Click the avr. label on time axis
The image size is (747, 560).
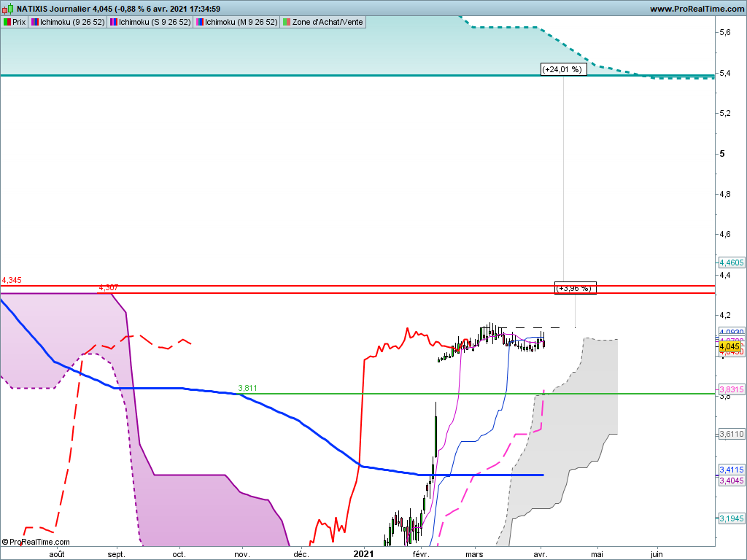(x=541, y=554)
